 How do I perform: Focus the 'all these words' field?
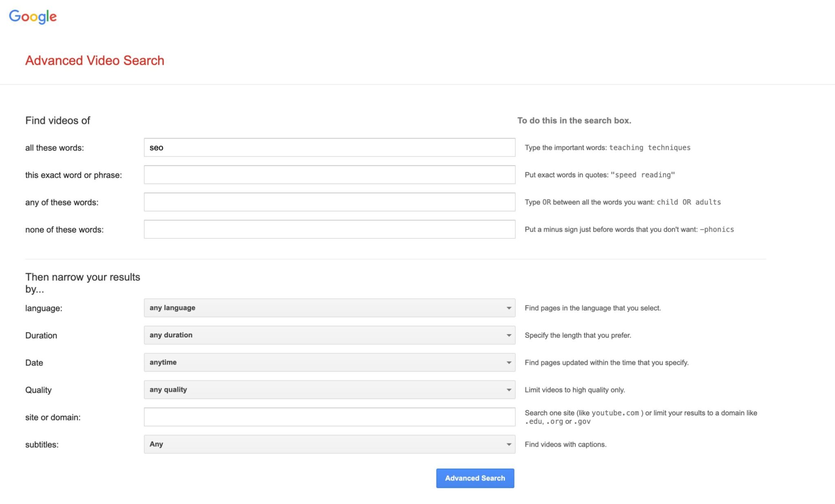coord(329,147)
